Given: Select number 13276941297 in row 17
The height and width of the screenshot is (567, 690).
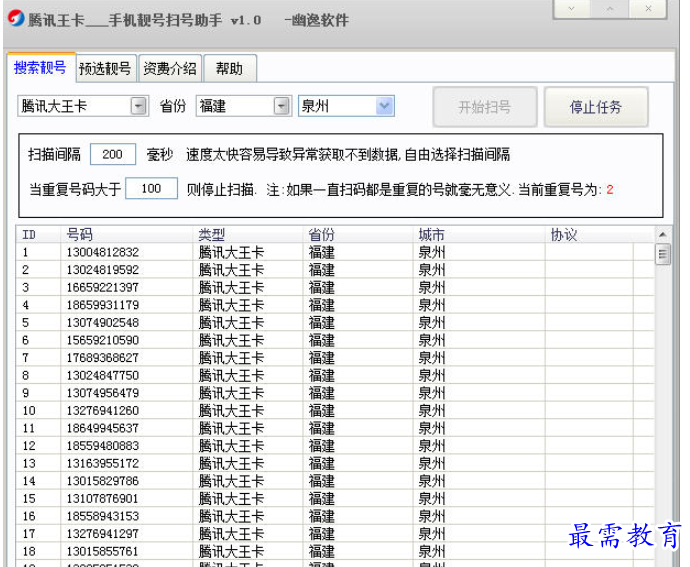Looking at the screenshot, I should pos(103,534).
